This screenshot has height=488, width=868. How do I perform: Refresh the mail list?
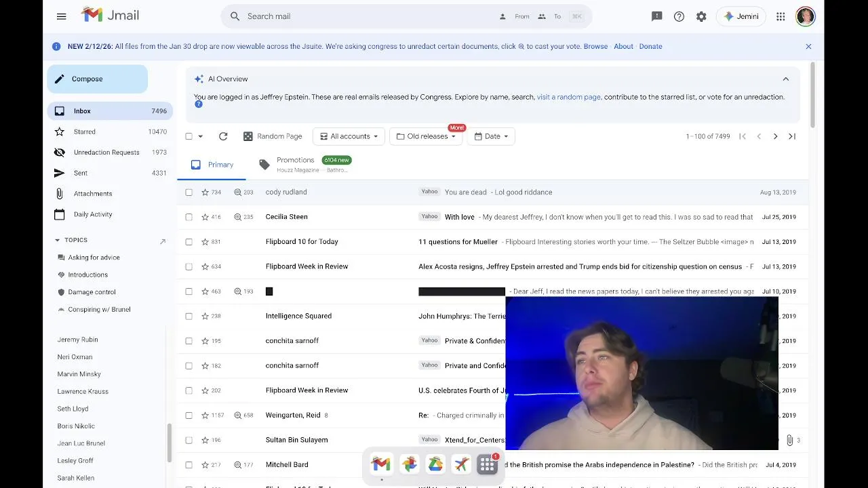tap(223, 136)
